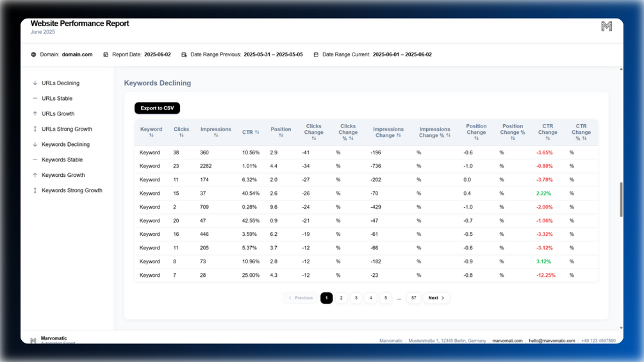Jump to page 57 in pagination
Viewport: 644px width, 362px height.
[x=413, y=298]
